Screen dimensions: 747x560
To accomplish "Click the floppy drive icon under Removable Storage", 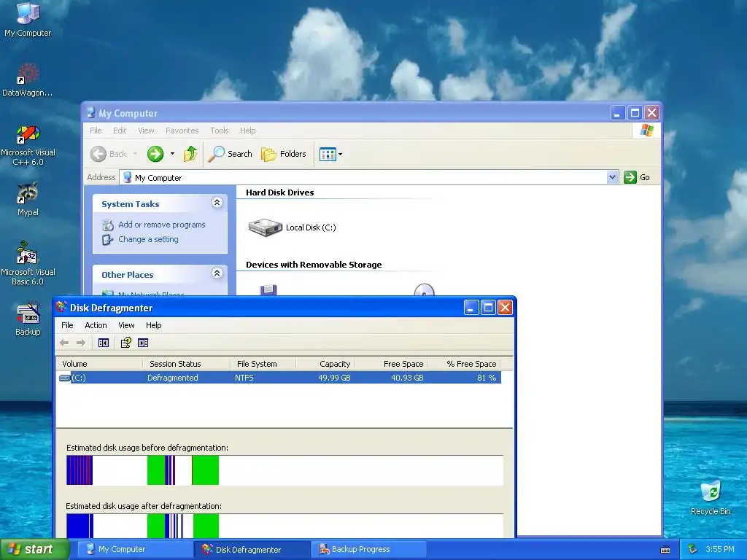I will click(x=268, y=290).
